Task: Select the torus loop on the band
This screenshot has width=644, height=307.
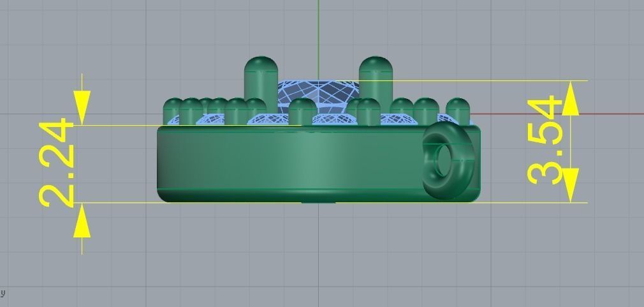Action: pos(448,161)
